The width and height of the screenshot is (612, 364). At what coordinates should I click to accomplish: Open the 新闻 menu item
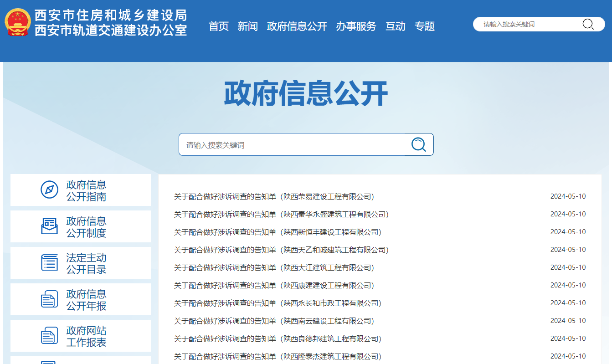(x=247, y=26)
